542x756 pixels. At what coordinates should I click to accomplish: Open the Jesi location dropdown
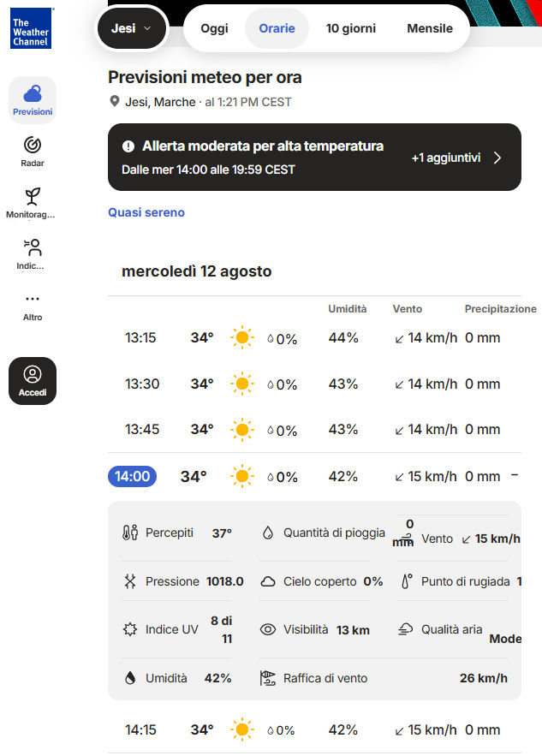pyautogui.click(x=132, y=28)
